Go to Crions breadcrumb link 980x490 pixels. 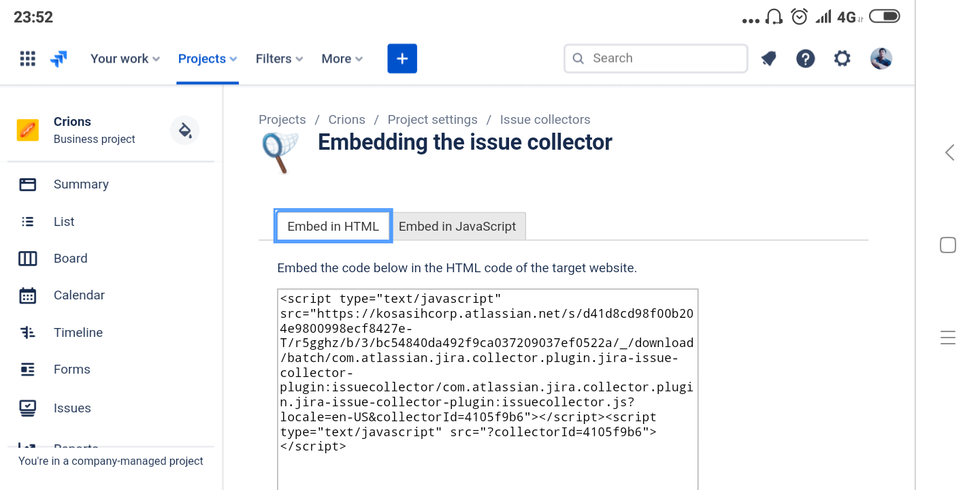347,120
